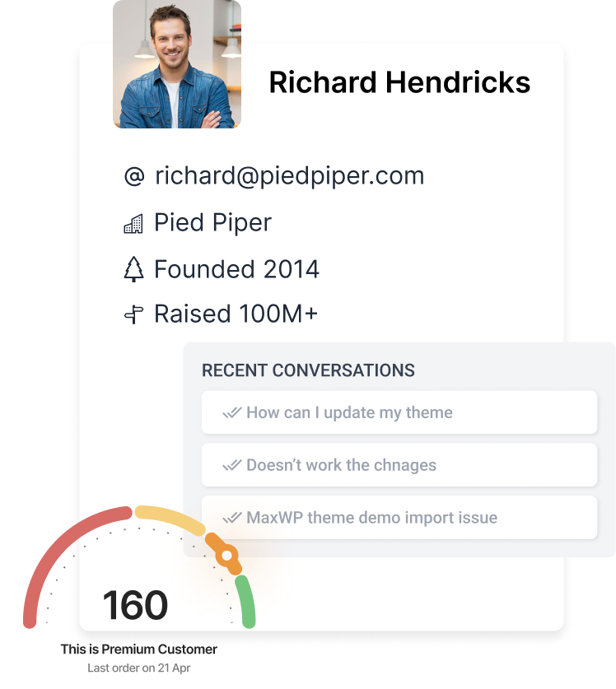Click Richard Hendricks' profile photo
Screen dimensions: 616x689
(x=177, y=64)
